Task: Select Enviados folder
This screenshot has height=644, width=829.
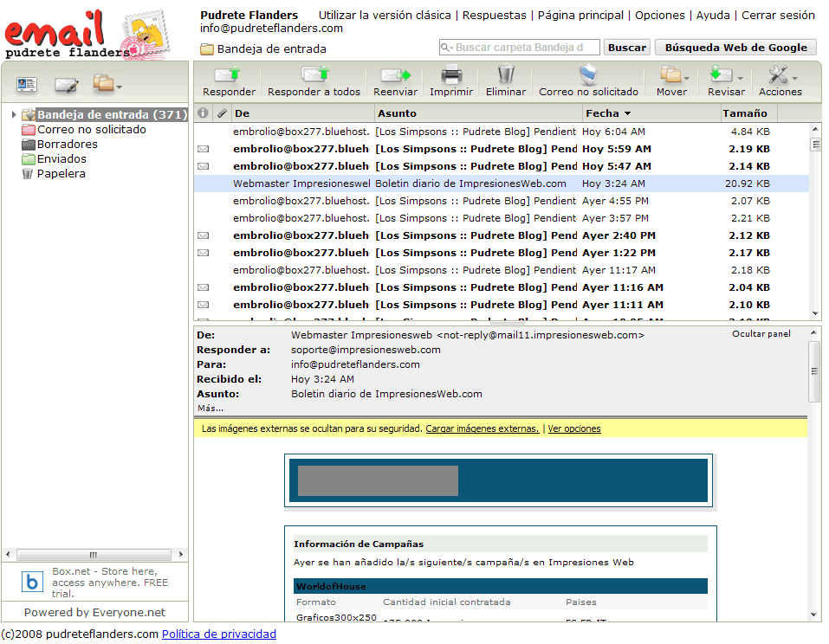Action: [62, 159]
